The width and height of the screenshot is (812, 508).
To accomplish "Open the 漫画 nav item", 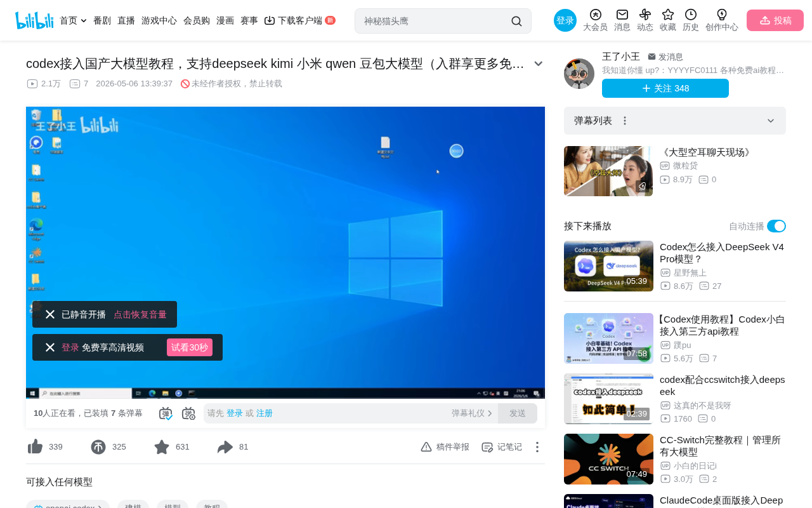I will click(225, 20).
